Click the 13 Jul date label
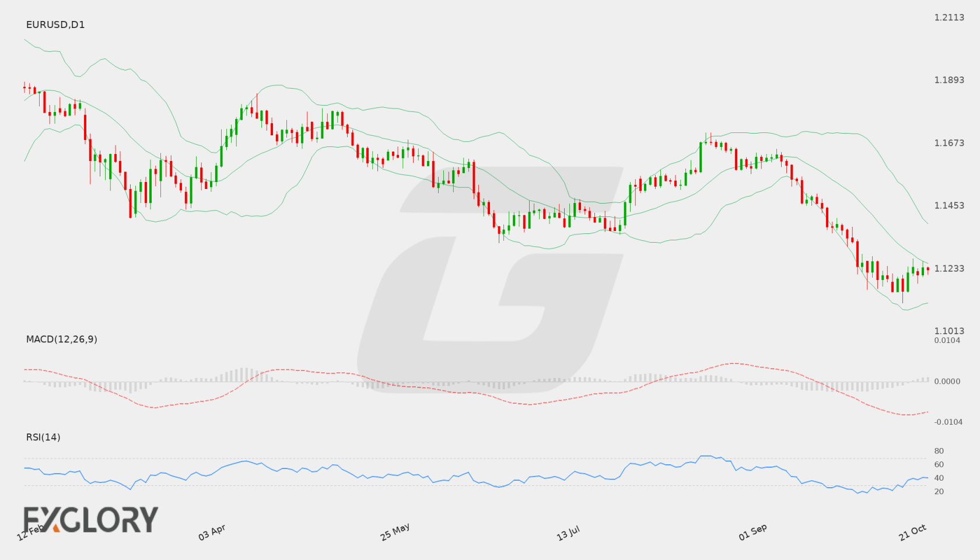Image resolution: width=980 pixels, height=560 pixels. pos(568,533)
